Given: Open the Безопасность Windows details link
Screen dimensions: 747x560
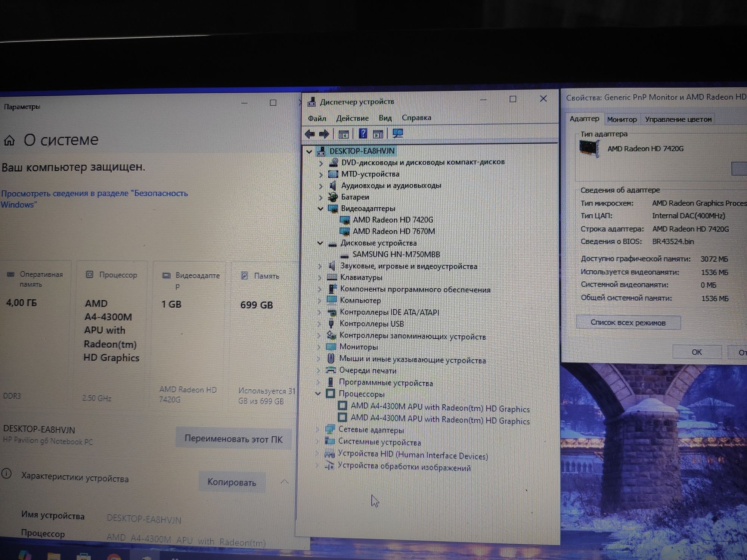Looking at the screenshot, I should click(x=94, y=199).
